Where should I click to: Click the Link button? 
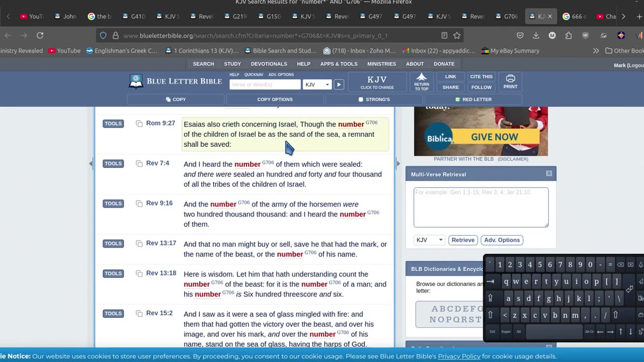450,77
